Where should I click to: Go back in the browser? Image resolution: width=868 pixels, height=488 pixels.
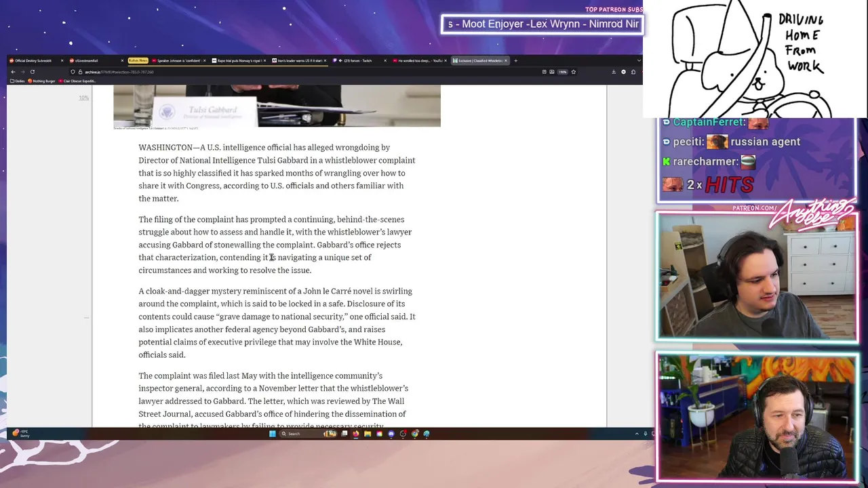point(12,72)
